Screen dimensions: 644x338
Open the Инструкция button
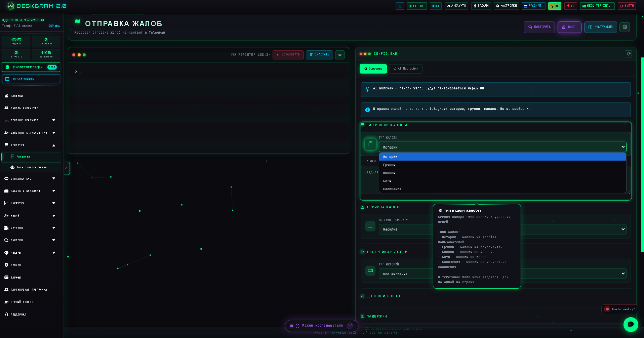[601, 27]
